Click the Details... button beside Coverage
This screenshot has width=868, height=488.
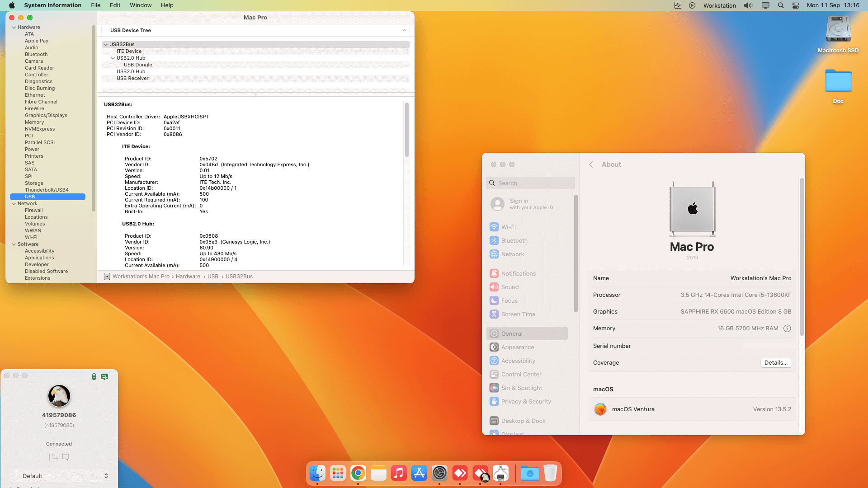coord(776,362)
